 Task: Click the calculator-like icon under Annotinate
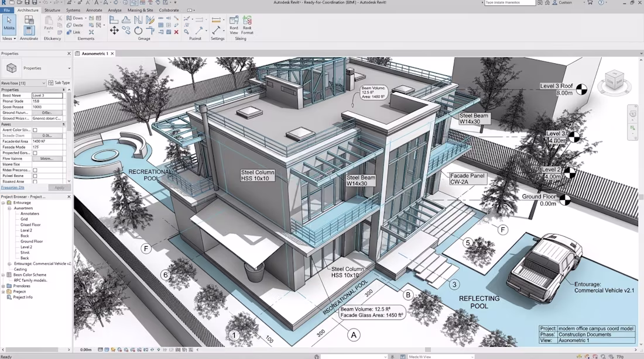[x=29, y=30]
